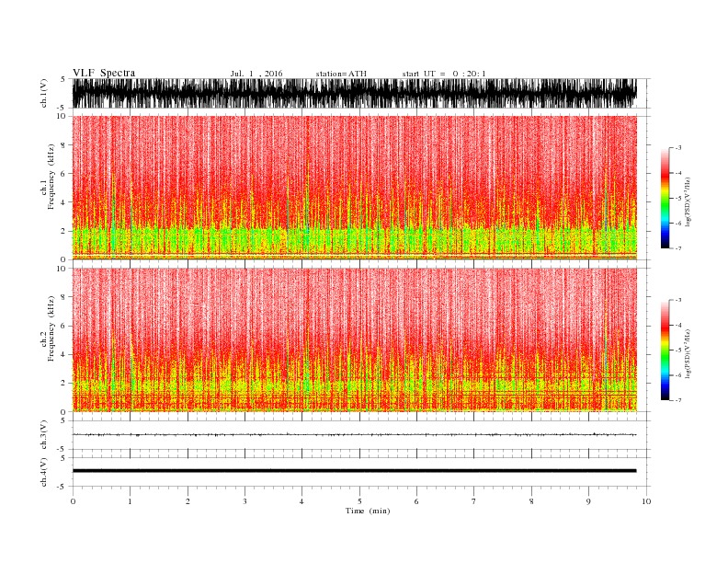Click the "station=ATH" header label
Screen dimensions: 728x563
(x=341, y=74)
